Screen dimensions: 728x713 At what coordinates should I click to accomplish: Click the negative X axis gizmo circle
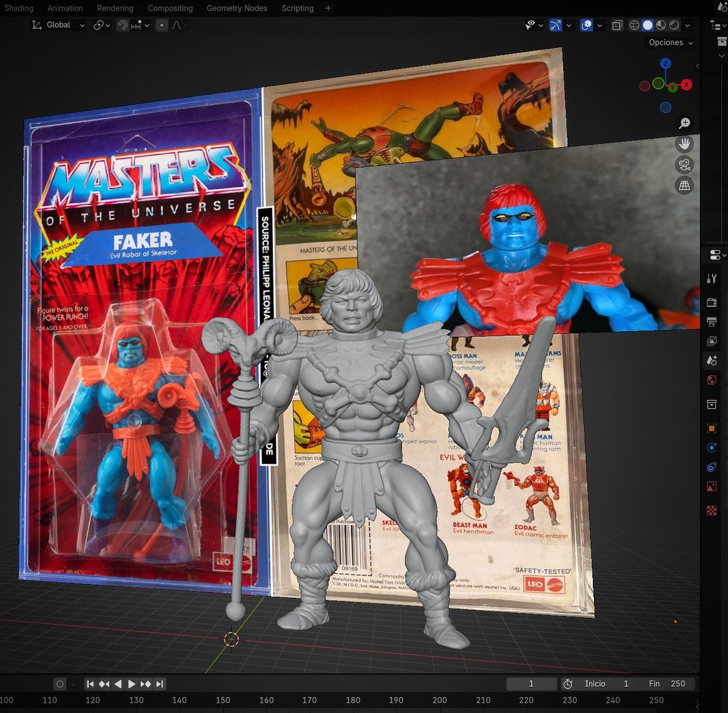[645, 86]
